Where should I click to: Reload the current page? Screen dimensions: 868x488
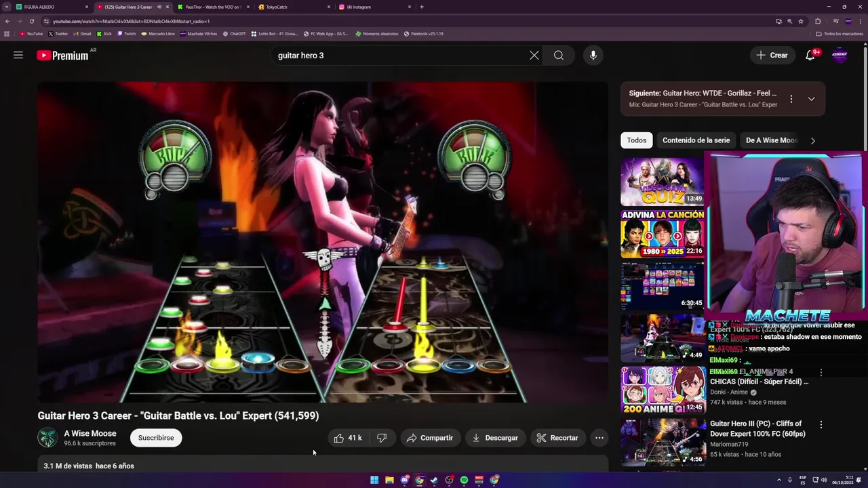click(x=31, y=21)
